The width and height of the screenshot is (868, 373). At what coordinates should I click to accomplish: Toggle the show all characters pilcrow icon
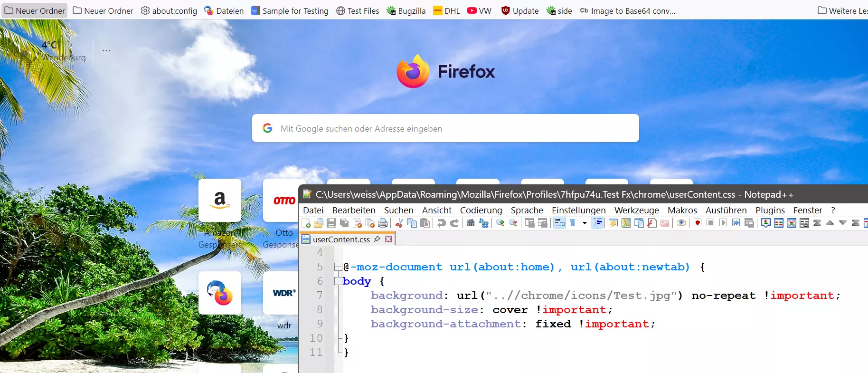(x=573, y=223)
